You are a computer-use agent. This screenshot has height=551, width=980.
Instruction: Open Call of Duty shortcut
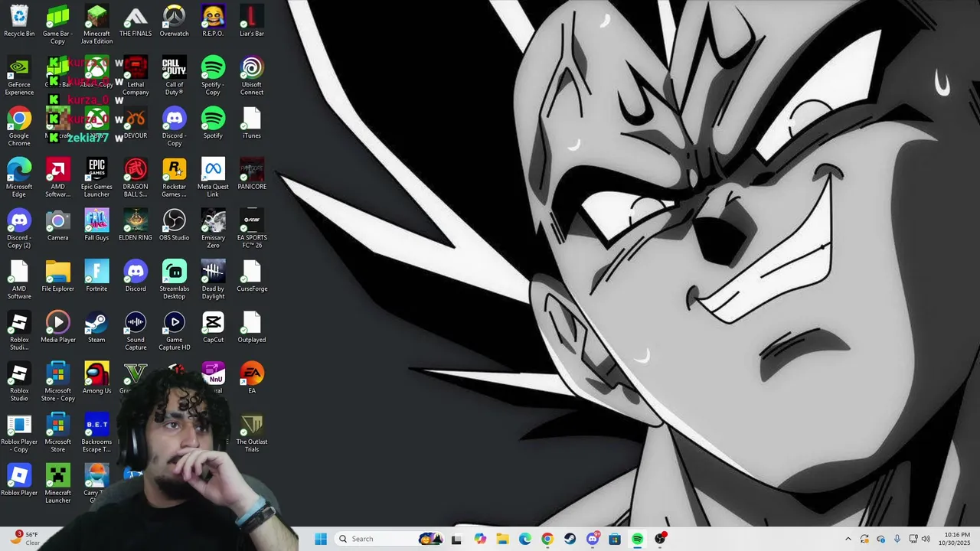[175, 75]
